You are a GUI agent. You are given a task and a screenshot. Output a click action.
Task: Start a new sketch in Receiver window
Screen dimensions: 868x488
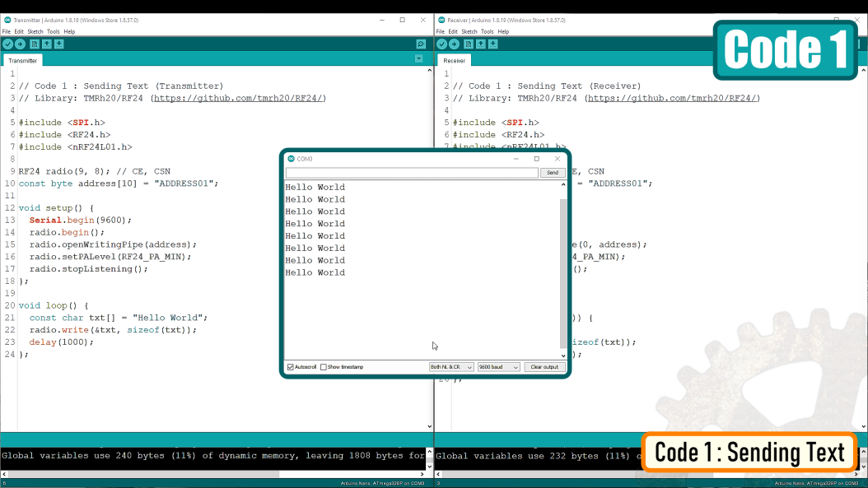click(468, 44)
